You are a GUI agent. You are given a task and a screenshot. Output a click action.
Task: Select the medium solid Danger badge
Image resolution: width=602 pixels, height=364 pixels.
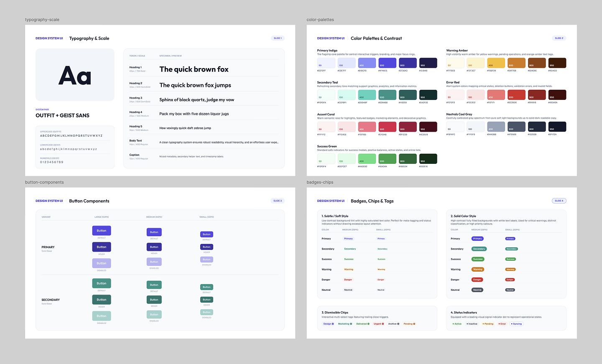pos(477,280)
